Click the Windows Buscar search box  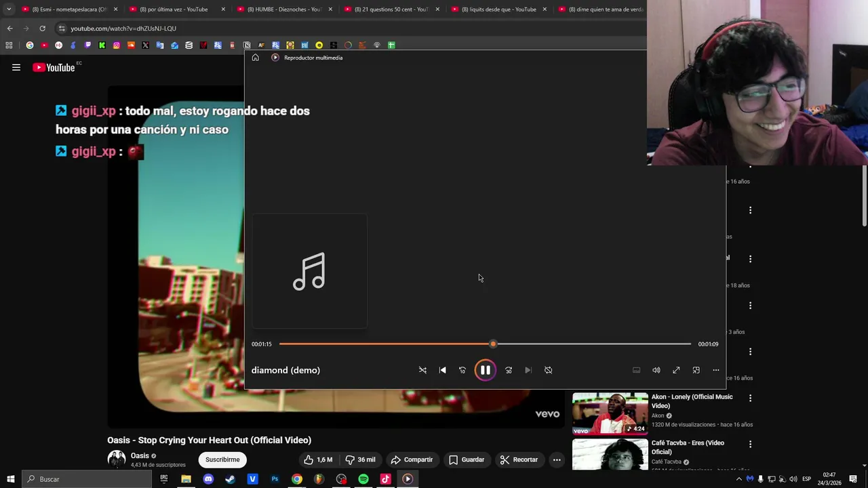[x=87, y=479]
